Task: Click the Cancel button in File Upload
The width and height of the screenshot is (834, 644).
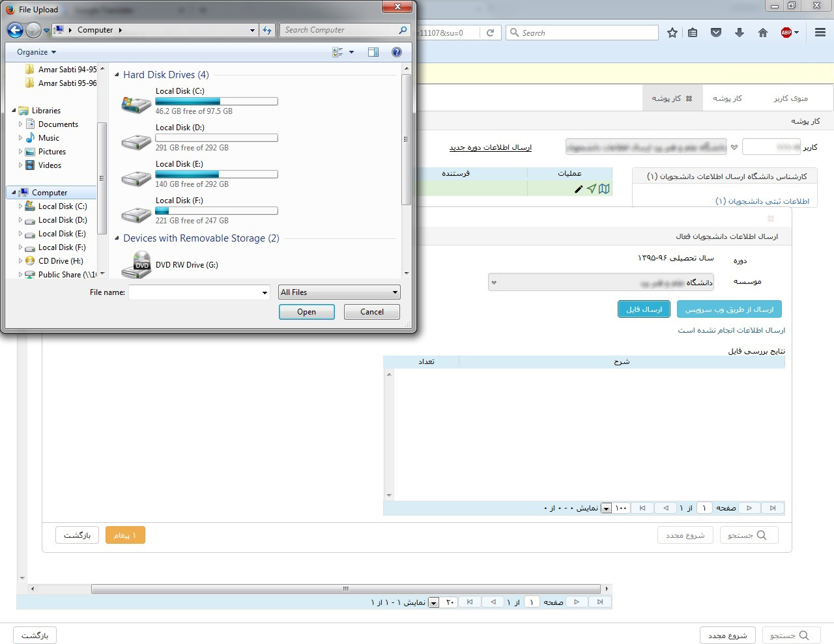Action: click(372, 312)
